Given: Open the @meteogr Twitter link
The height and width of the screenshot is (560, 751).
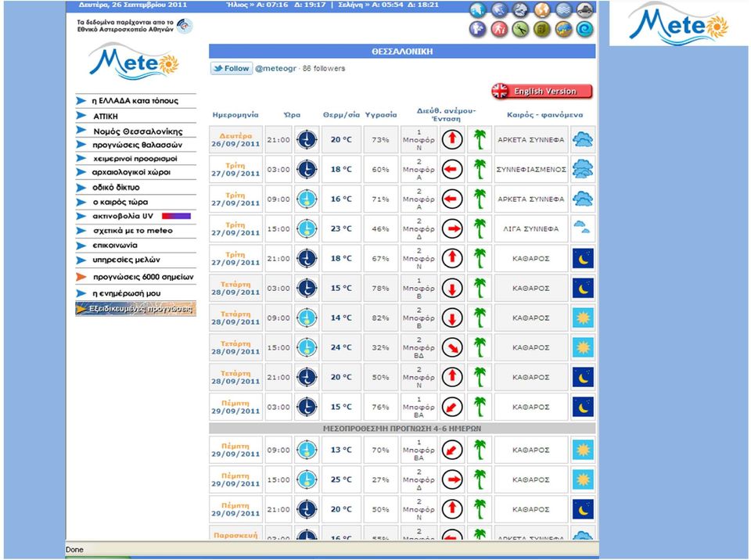Looking at the screenshot, I should click(275, 69).
